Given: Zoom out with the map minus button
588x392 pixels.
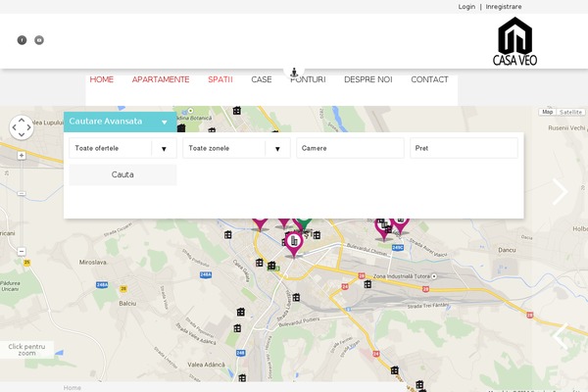Looking at the screenshot, I should [22, 251].
